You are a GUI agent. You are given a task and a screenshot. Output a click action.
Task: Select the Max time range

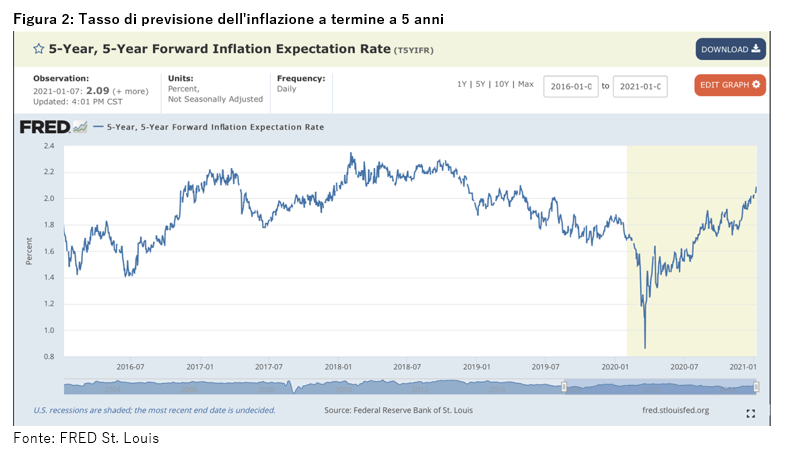tap(526, 84)
